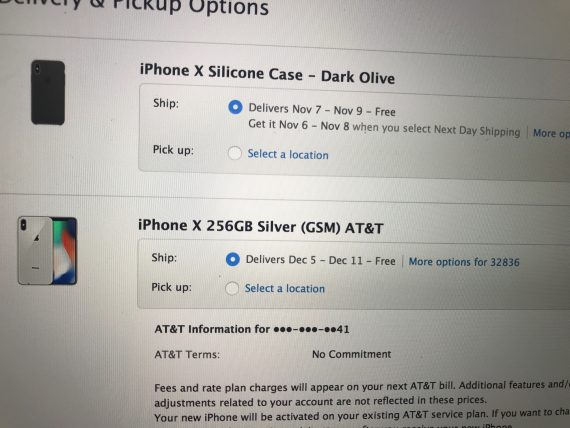Choose pick up option for Silicone Case
This screenshot has height=428, width=570.
click(234, 153)
